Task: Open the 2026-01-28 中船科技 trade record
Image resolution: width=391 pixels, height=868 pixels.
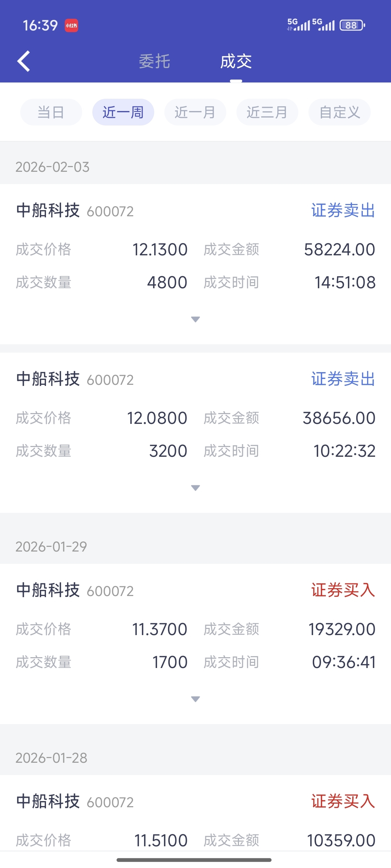Action: [48, 801]
